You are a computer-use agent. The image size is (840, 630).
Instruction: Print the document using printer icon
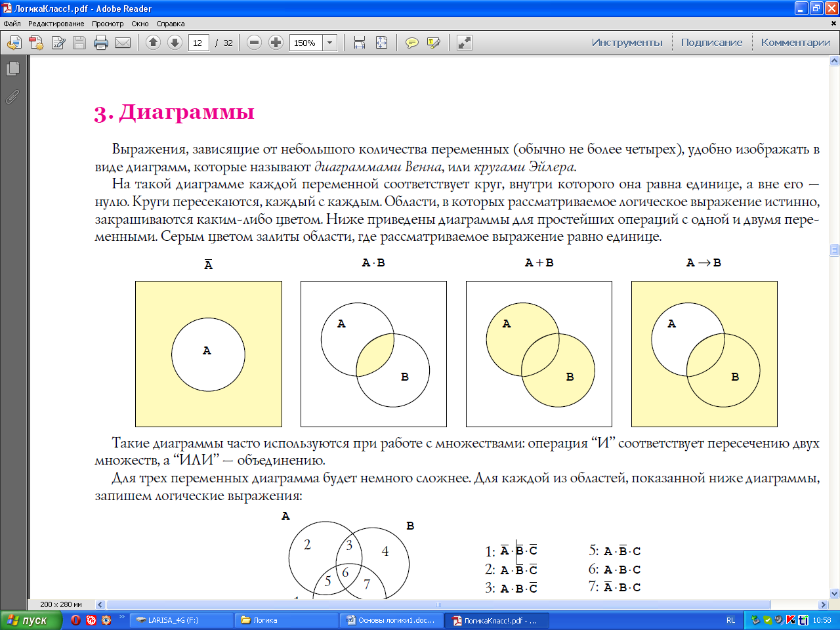tap(101, 43)
